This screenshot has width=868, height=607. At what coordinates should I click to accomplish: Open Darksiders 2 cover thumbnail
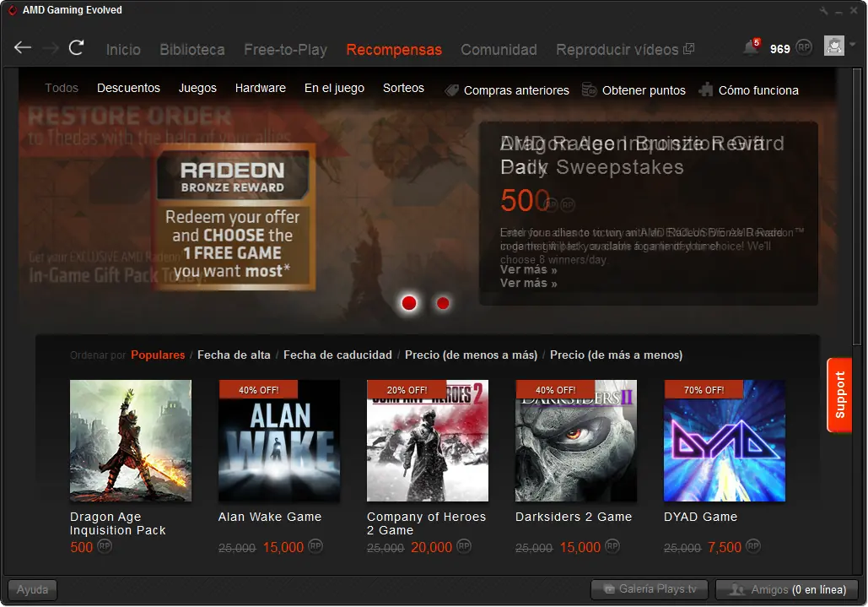click(576, 441)
